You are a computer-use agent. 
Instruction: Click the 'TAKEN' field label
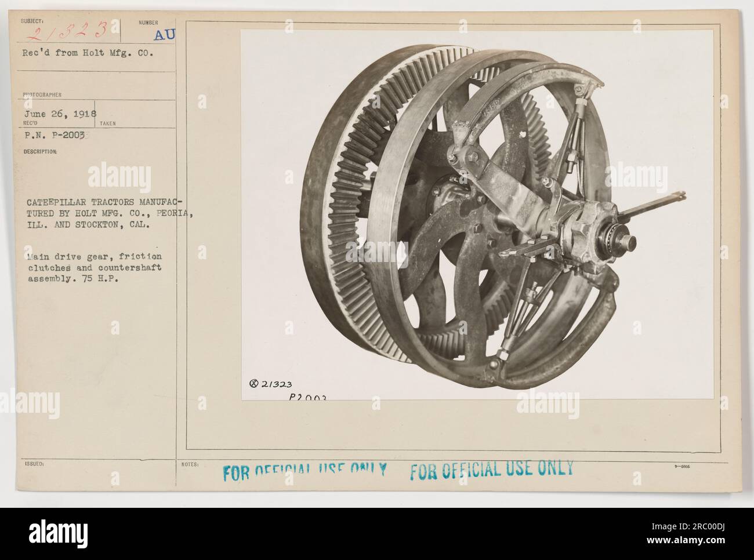[x=108, y=124]
